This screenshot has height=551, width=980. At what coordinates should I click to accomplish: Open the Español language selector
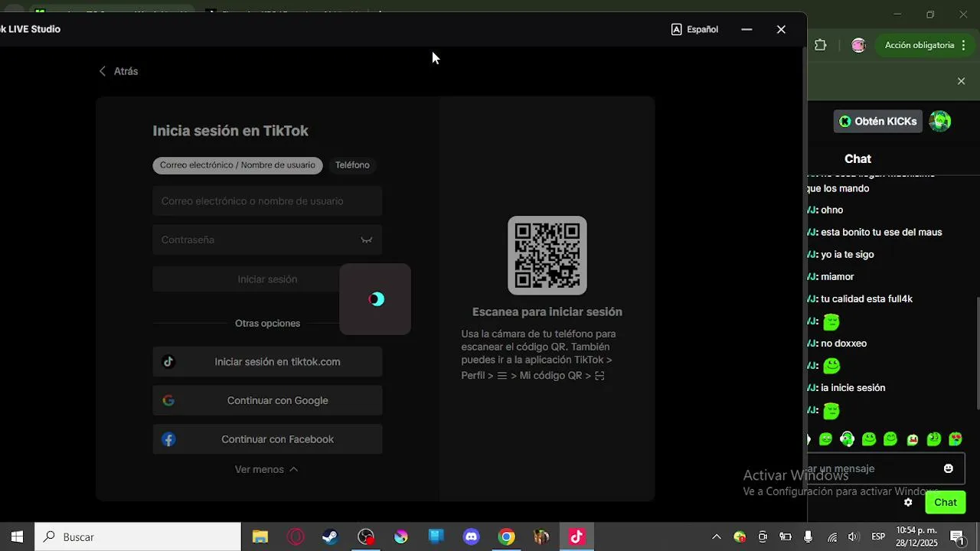(694, 29)
